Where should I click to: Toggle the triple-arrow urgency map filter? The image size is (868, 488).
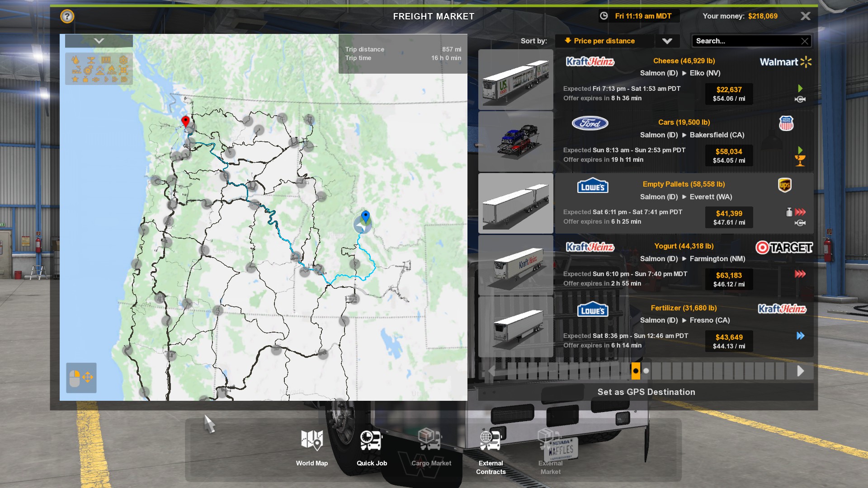(124, 79)
